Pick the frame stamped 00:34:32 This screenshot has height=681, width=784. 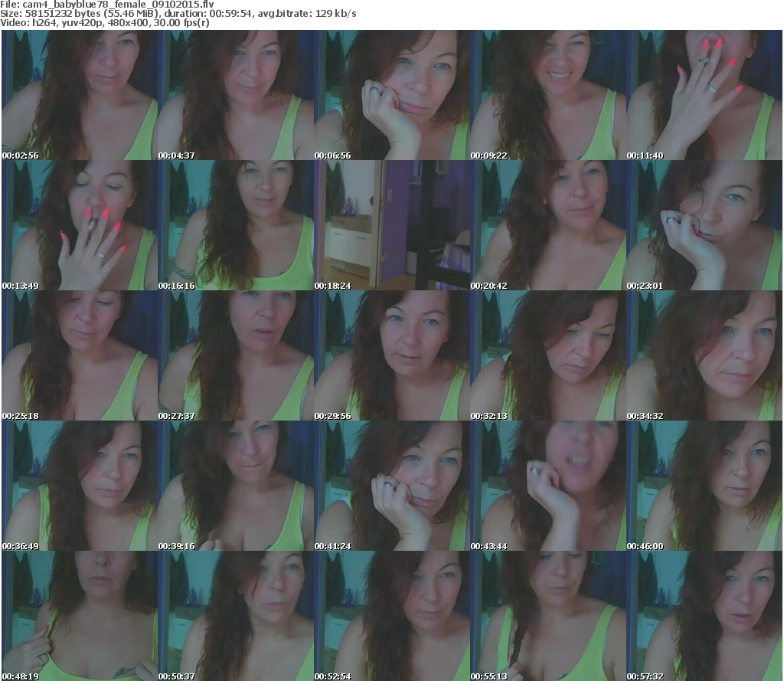coord(704,355)
